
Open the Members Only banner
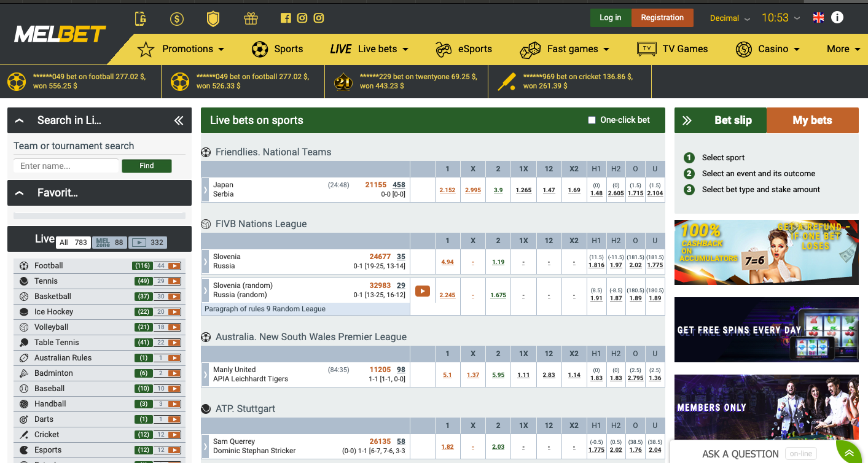pos(766,407)
